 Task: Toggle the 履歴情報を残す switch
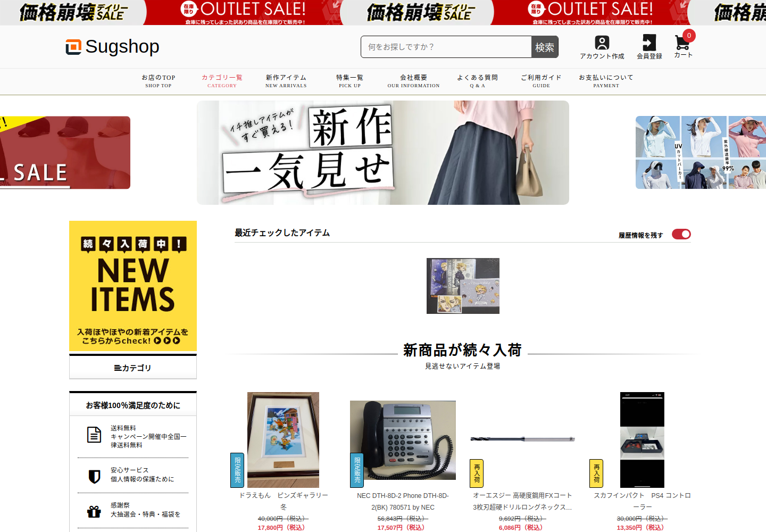681,235
